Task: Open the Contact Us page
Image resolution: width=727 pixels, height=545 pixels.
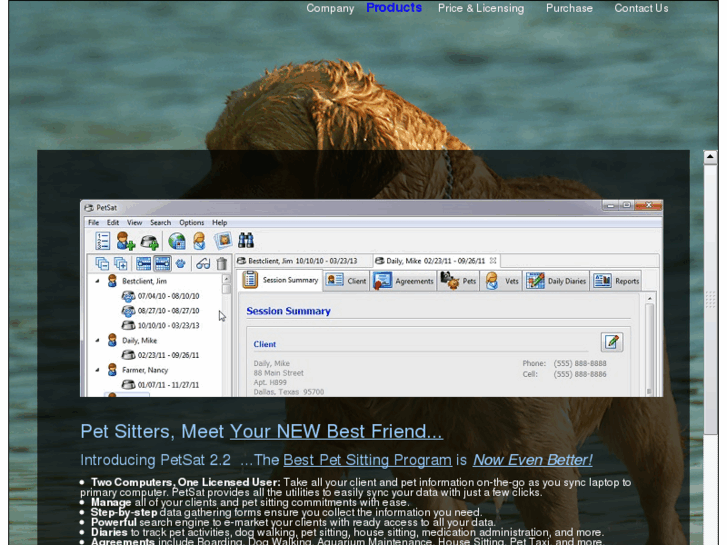Action: [641, 8]
